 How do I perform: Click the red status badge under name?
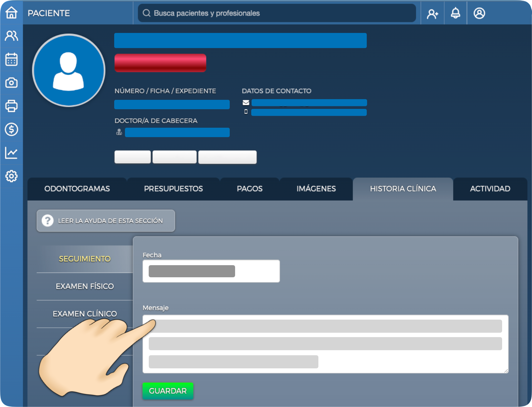[x=160, y=63]
